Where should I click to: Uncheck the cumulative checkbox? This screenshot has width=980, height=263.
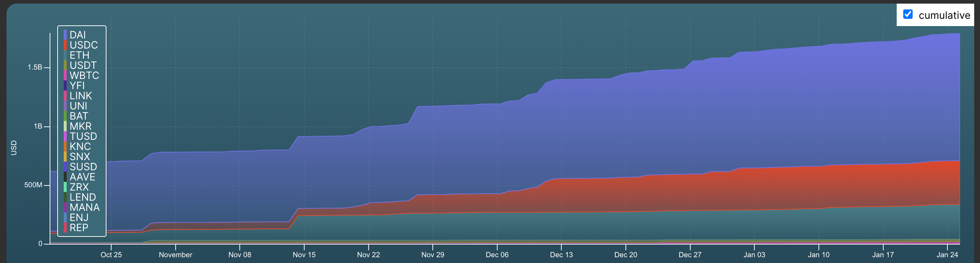pyautogui.click(x=908, y=14)
